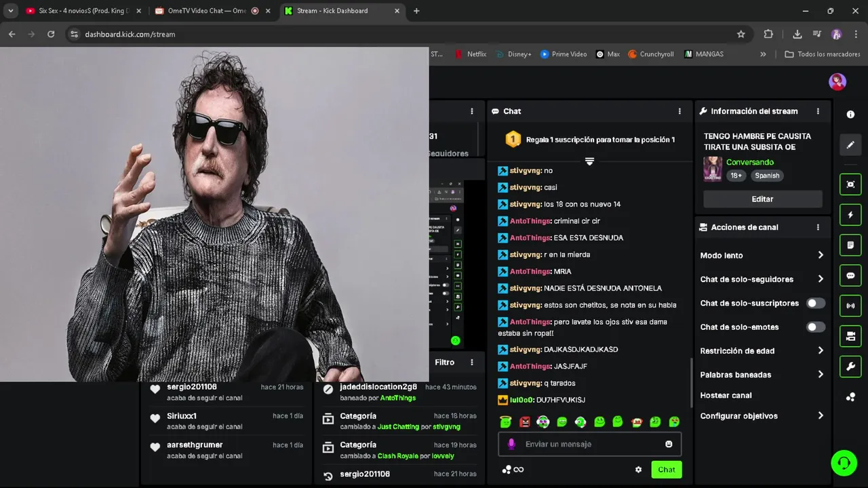Open the speech bubble chat sidebar icon

(x=850, y=276)
